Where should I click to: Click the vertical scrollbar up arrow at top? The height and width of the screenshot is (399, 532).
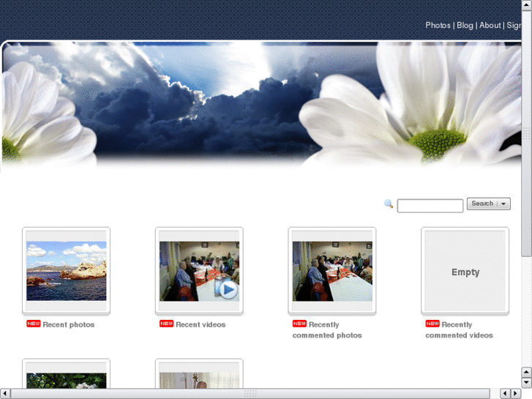526,5
